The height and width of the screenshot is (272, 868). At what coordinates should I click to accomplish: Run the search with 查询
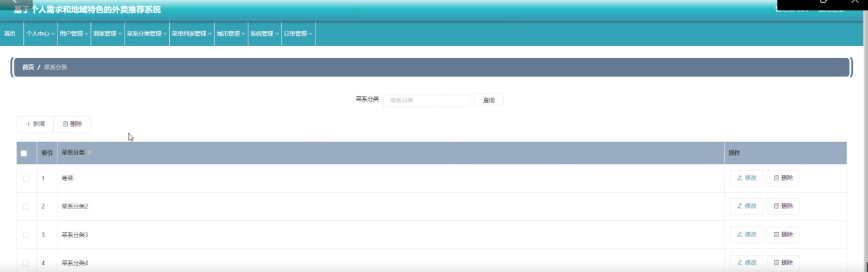coord(489,100)
